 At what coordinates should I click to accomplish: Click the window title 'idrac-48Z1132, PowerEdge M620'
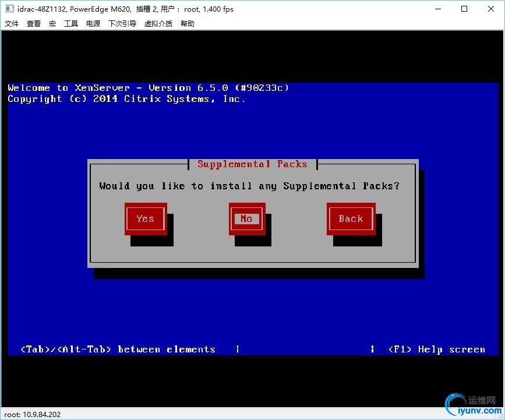point(74,9)
